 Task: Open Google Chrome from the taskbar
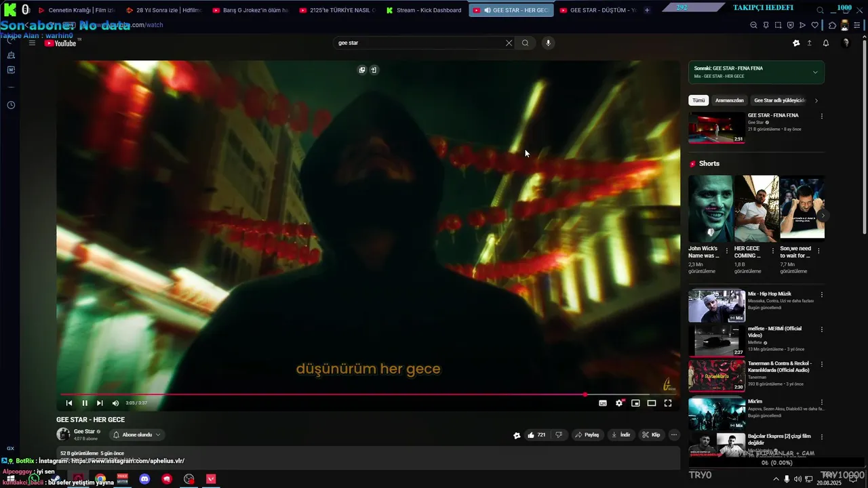pyautogui.click(x=100, y=479)
